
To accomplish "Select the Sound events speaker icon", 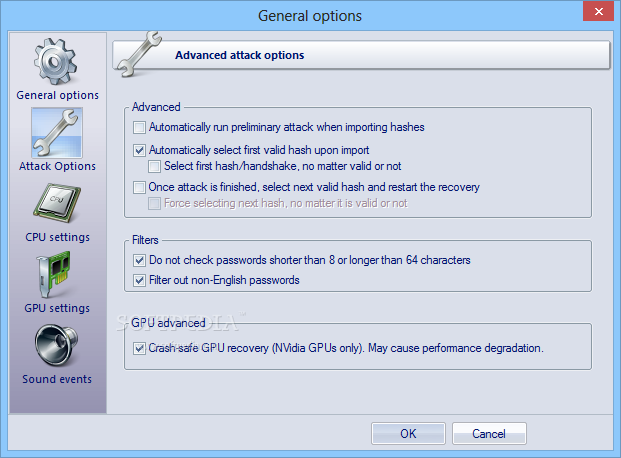I will pos(56,345).
